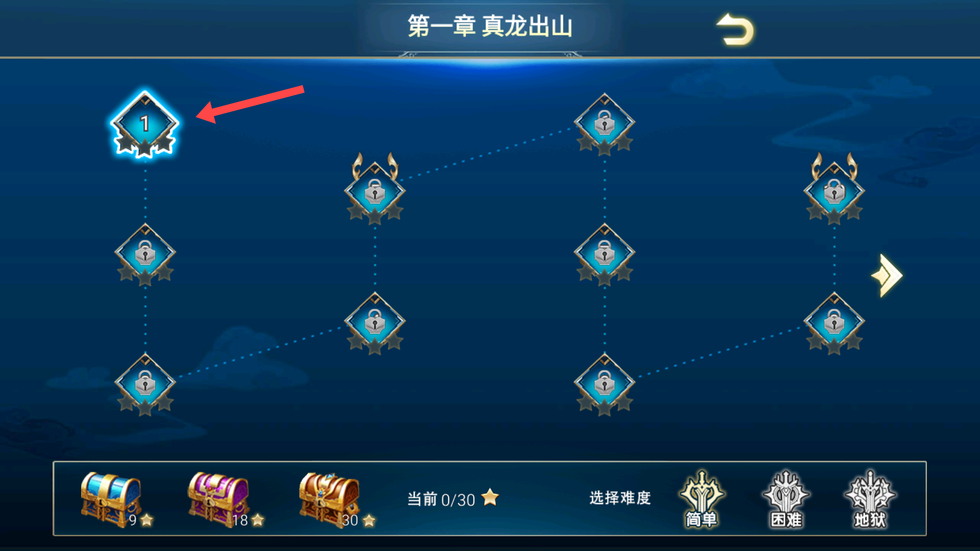Select the 地狱 hell difficulty
This screenshot has height=551, width=980.
[x=870, y=499]
